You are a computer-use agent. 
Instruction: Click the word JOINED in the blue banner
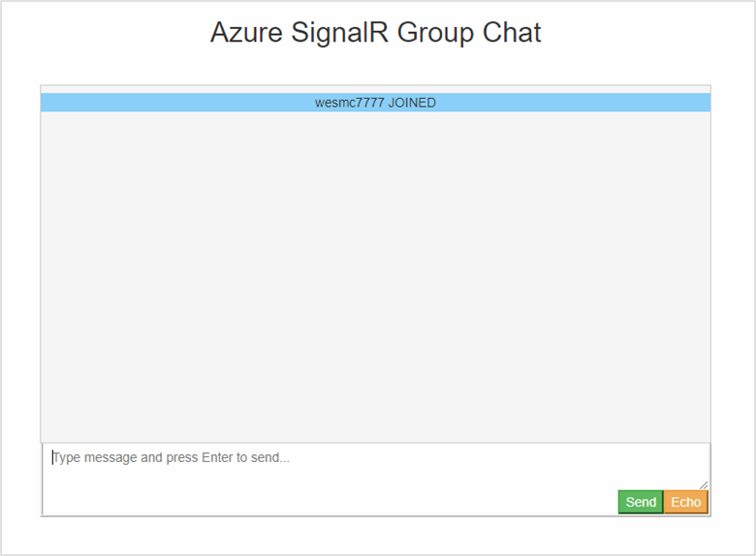pos(412,103)
